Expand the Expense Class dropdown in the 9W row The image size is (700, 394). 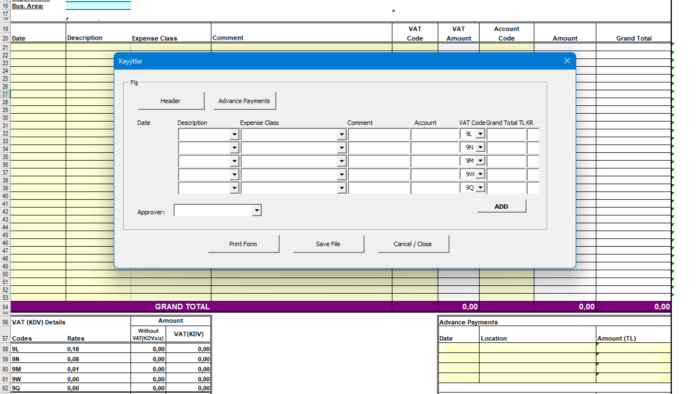(342, 174)
